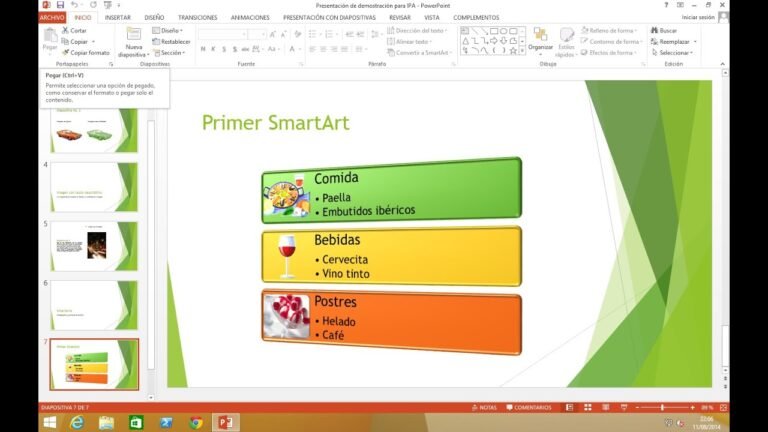Toggle underline (S) formatting

point(224,49)
